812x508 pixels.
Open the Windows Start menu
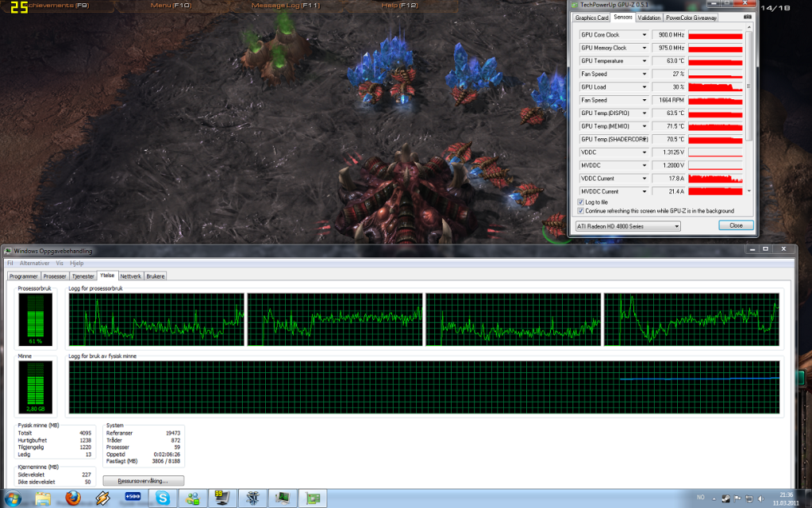(x=13, y=498)
